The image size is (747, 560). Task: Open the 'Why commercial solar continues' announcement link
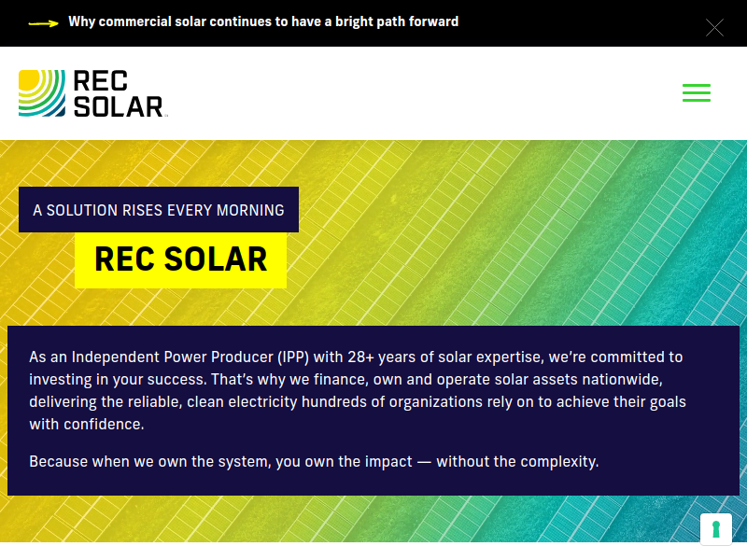(262, 21)
